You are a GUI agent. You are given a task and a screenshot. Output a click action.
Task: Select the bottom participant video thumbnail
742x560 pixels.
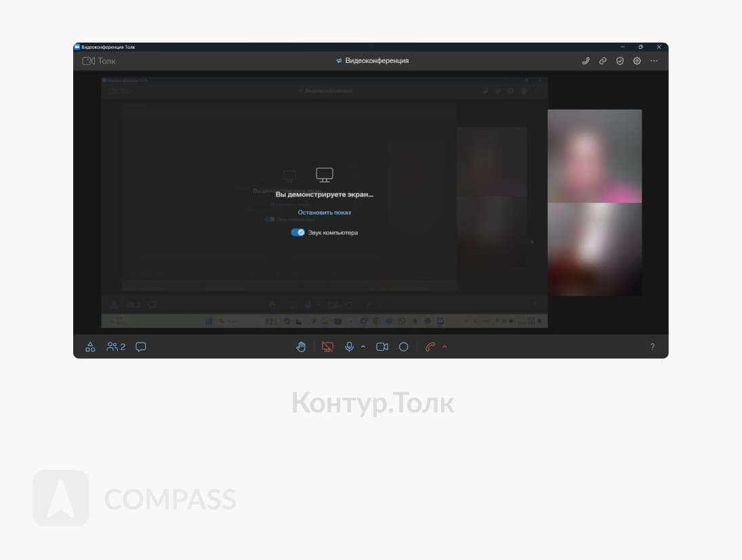[594, 249]
